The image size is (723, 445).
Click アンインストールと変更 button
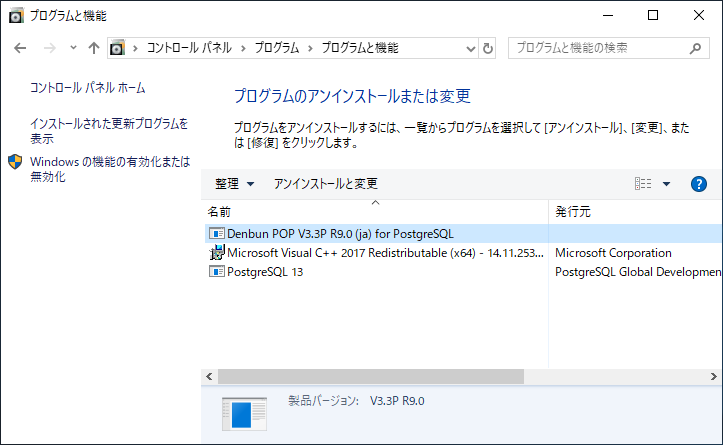(326, 184)
